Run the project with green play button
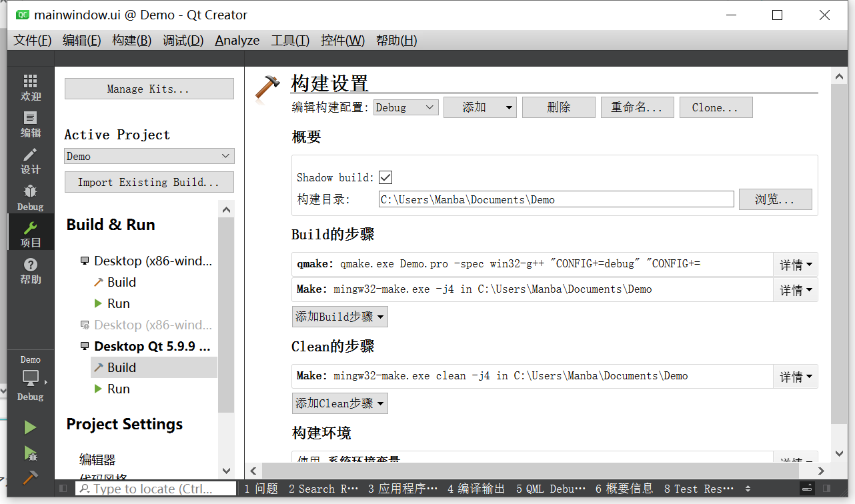Viewport: 855px width, 504px height. point(30,427)
